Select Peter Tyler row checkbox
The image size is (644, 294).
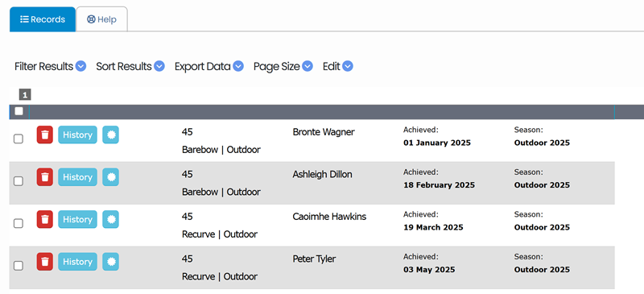point(19,266)
